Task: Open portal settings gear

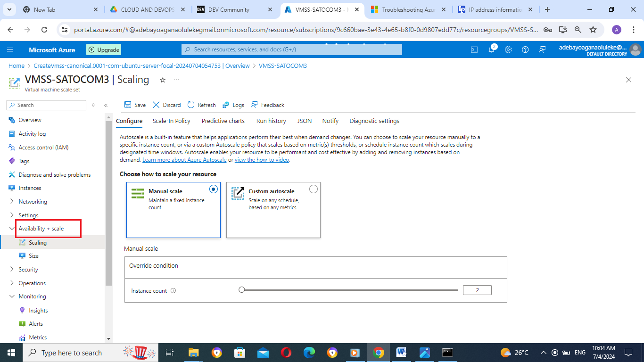Action: click(x=508, y=49)
